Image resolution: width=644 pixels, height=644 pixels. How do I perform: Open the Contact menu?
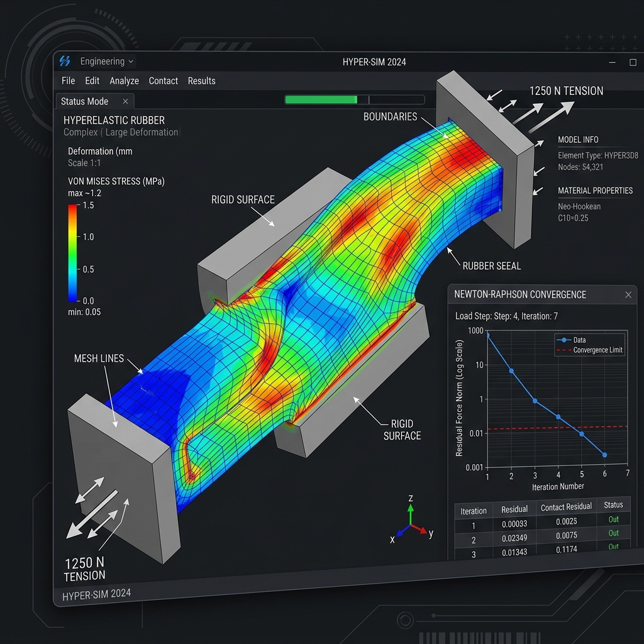pyautogui.click(x=163, y=81)
